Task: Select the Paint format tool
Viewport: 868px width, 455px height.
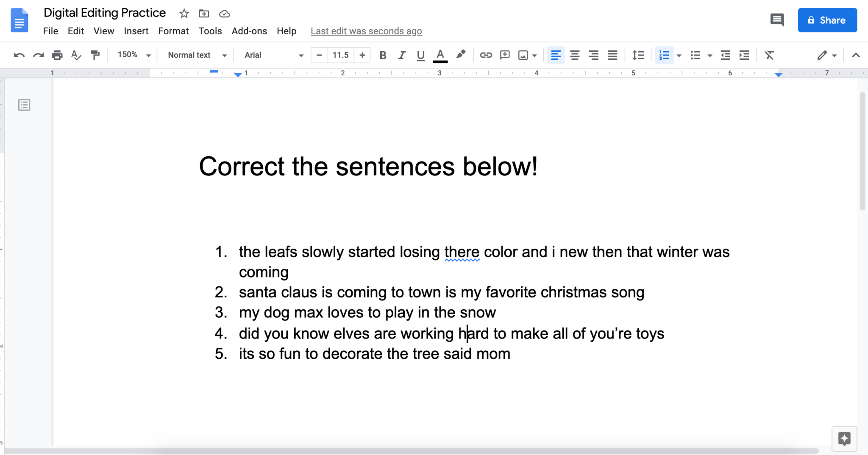Action: tap(95, 55)
